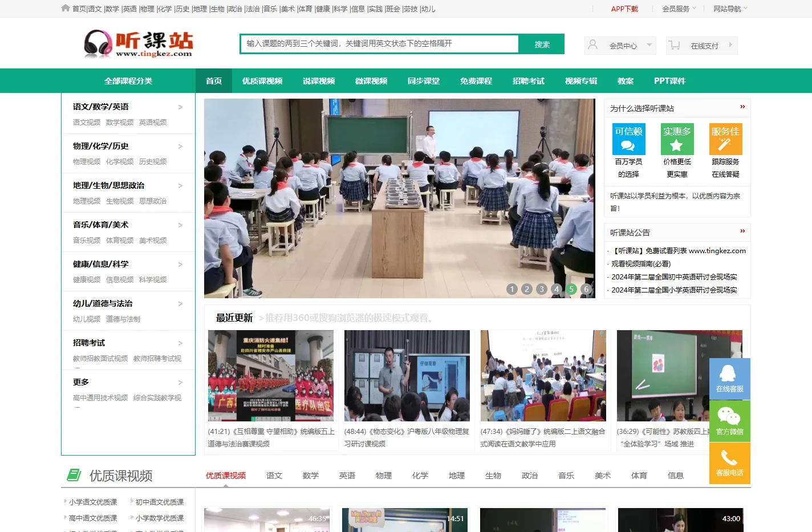Expand the 语文/数学/英语 category arrow
The height and width of the screenshot is (532, 812).
coord(180,107)
